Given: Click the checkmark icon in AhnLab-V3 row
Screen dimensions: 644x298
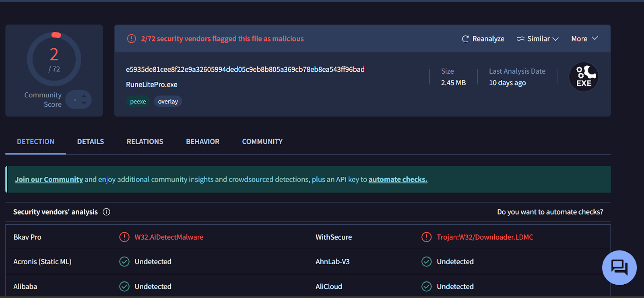Looking at the screenshot, I should [x=427, y=262].
